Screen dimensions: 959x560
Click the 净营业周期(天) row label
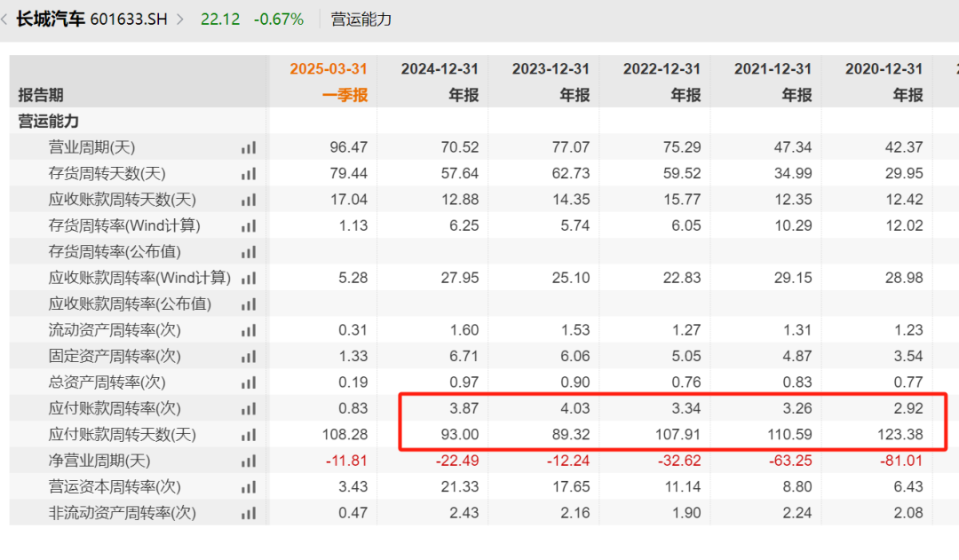[x=99, y=461]
